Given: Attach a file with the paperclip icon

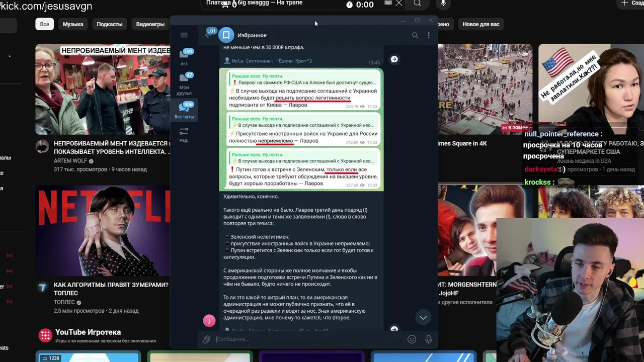Looking at the screenshot, I should pos(207,339).
